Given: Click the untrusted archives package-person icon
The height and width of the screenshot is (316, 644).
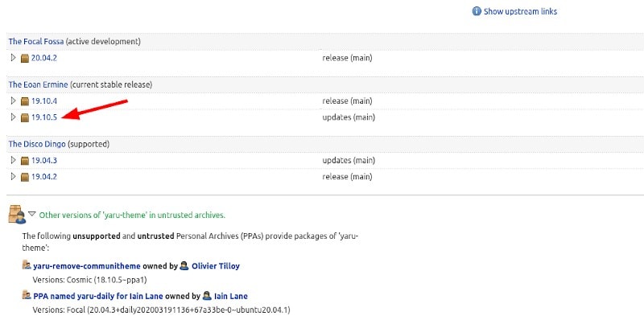Looking at the screenshot, I should (x=17, y=214).
